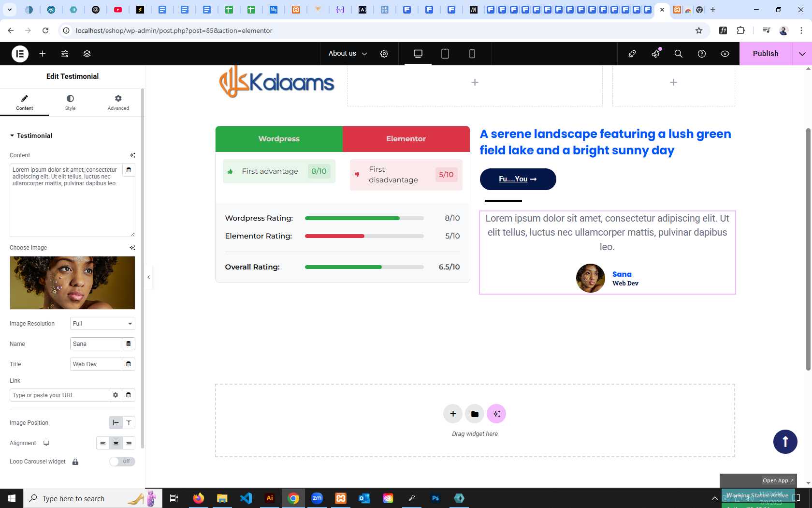The image size is (812, 508).
Task: Open Photoshop from Windows taskbar
Action: 435,498
